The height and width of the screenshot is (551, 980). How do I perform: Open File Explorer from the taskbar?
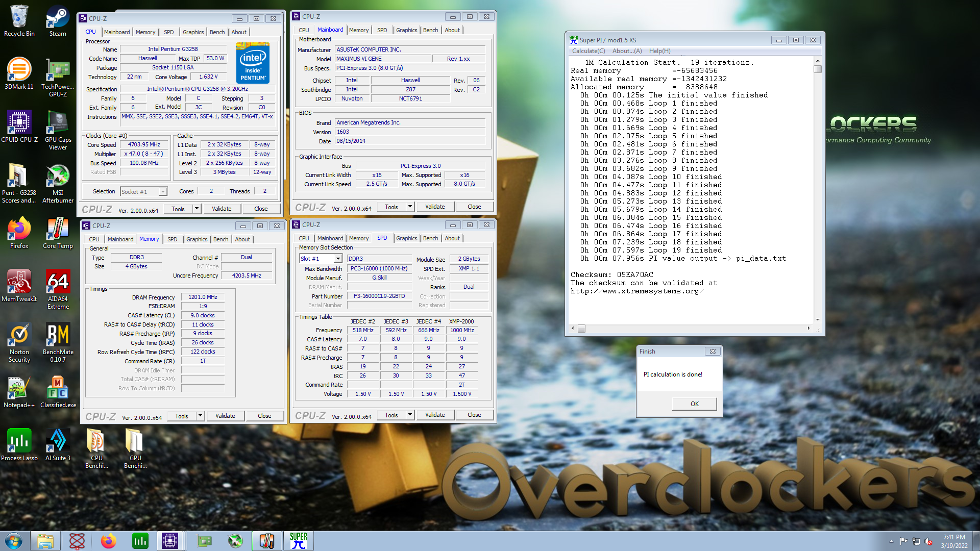coord(45,541)
